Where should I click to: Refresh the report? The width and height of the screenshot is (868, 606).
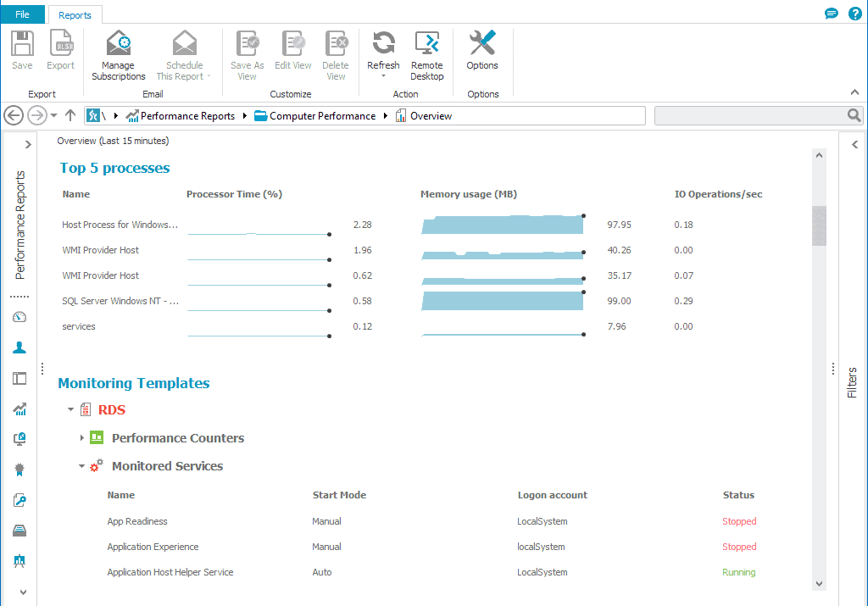tap(383, 50)
